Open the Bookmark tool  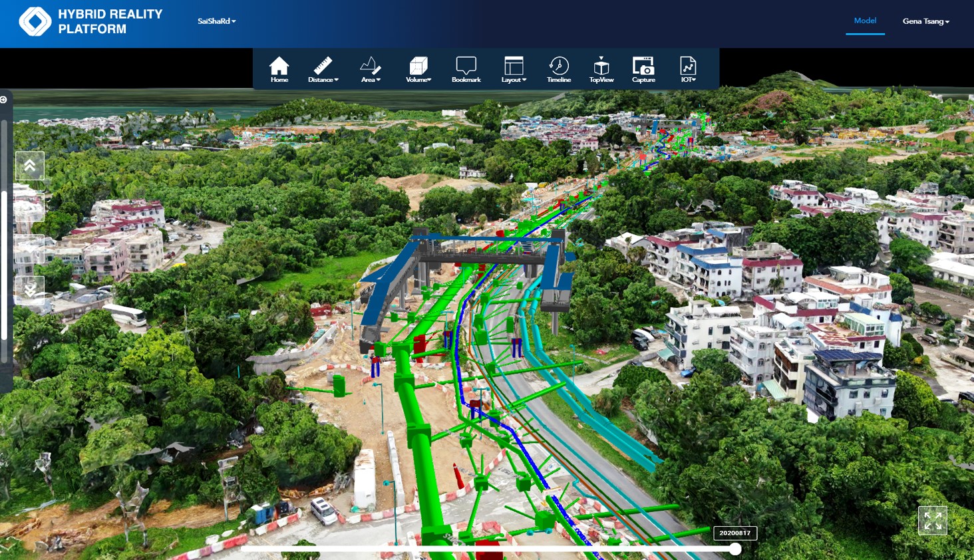pos(466,69)
